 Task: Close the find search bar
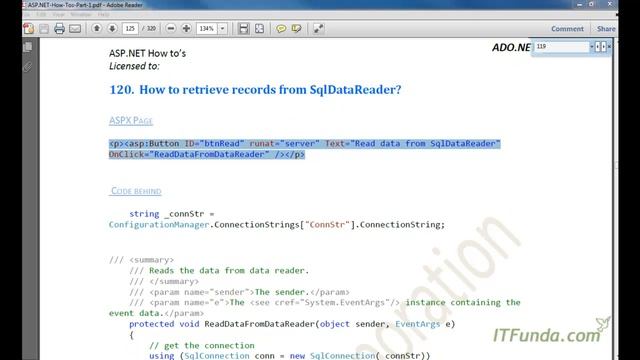point(609,47)
